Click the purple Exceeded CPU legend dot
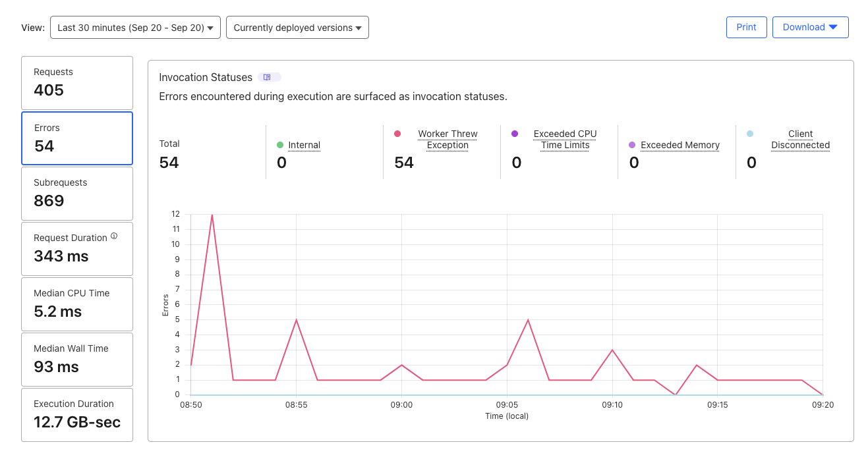Screen dimensions: 868x461 pyautogui.click(x=515, y=134)
